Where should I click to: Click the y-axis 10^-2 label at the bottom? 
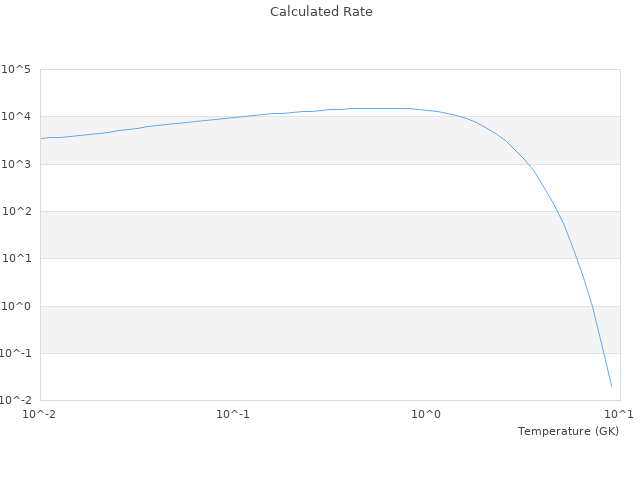[14, 401]
